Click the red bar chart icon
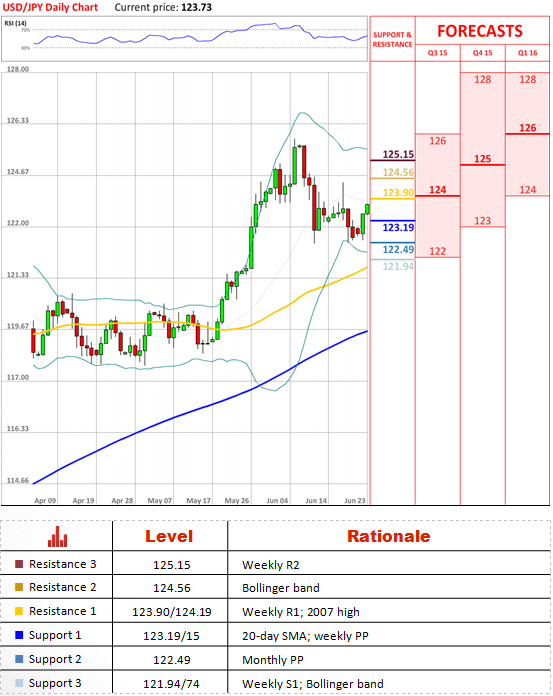553x696 pixels. 58,537
